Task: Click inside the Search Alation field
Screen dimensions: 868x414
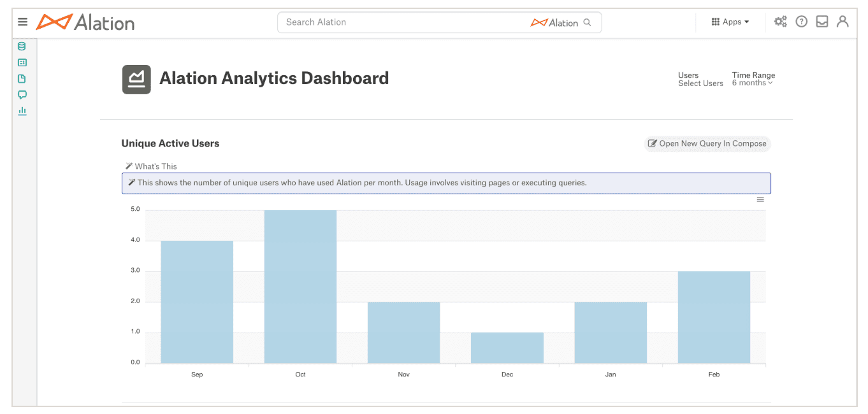Action: pos(382,22)
